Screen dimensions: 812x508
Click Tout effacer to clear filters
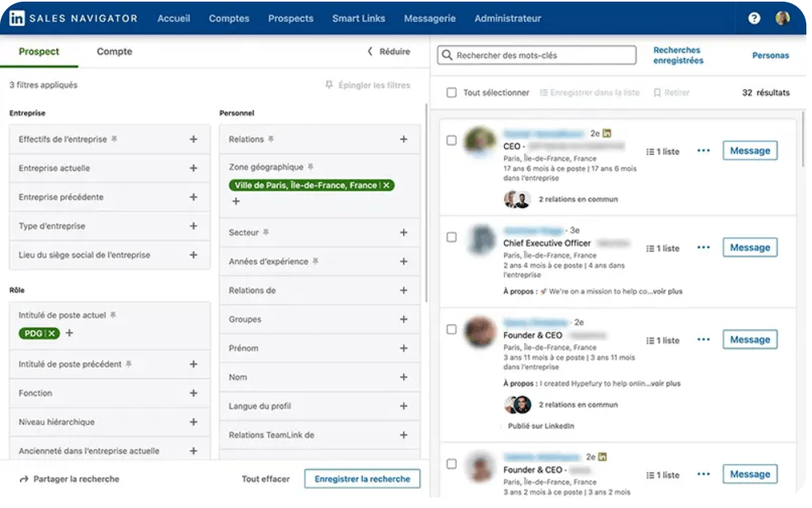[265, 479]
